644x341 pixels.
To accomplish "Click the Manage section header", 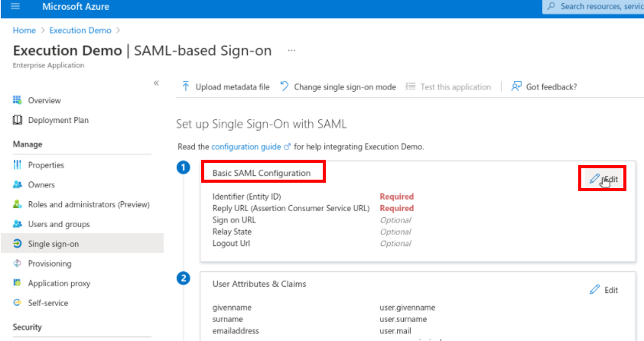I will pos(28,145).
